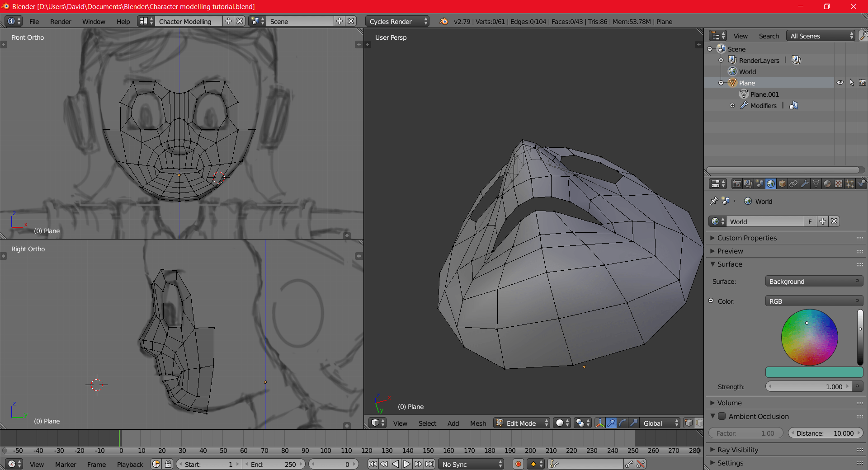Select the Object properties tab (cube icon)
This screenshot has height=470, width=868.
click(x=782, y=184)
